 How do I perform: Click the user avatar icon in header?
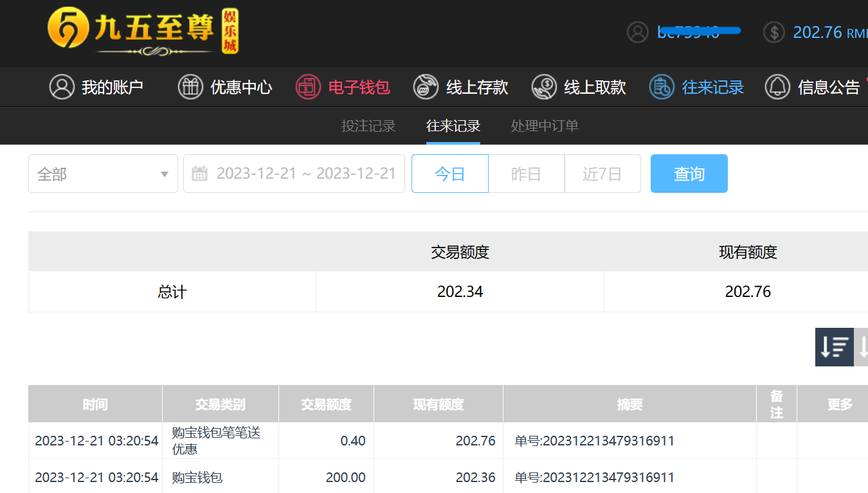pos(638,32)
